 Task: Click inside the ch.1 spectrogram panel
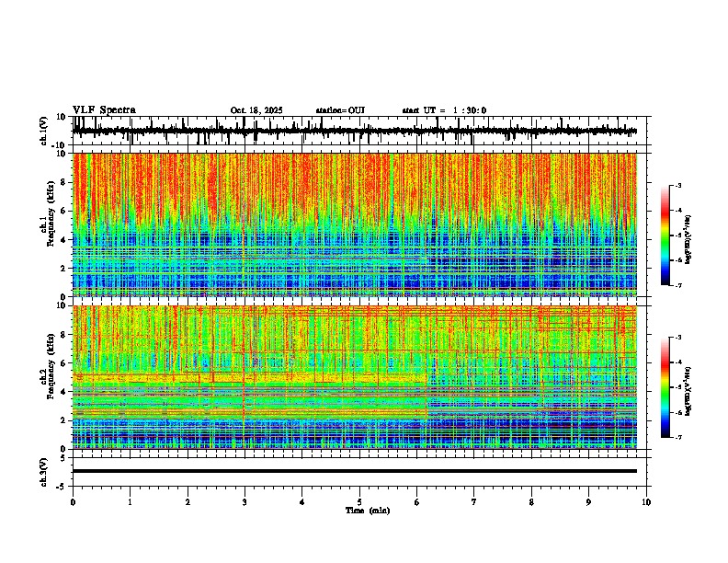pyautogui.click(x=354, y=224)
